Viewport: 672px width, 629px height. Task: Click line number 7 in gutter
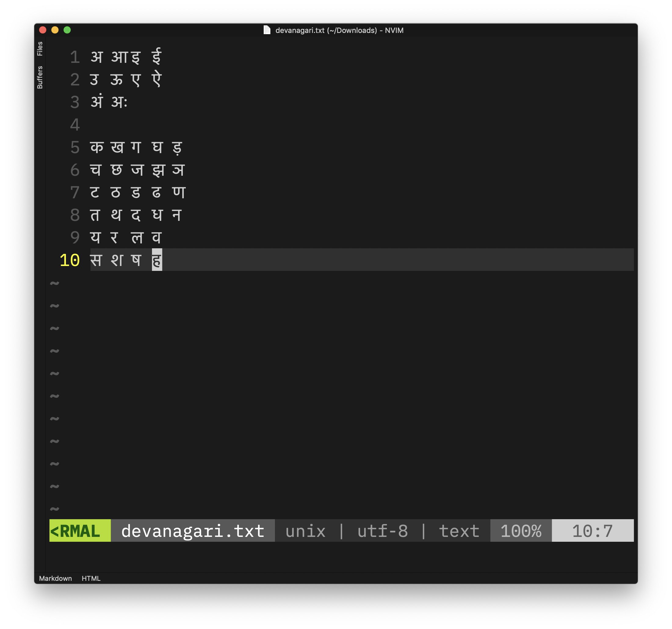click(x=75, y=192)
